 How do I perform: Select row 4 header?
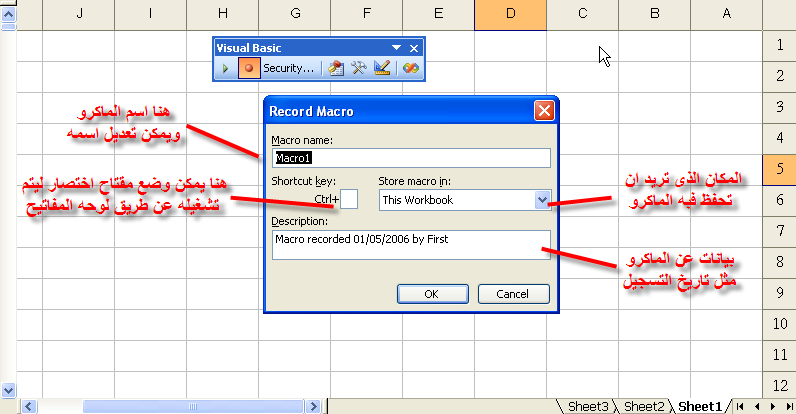coord(779,139)
